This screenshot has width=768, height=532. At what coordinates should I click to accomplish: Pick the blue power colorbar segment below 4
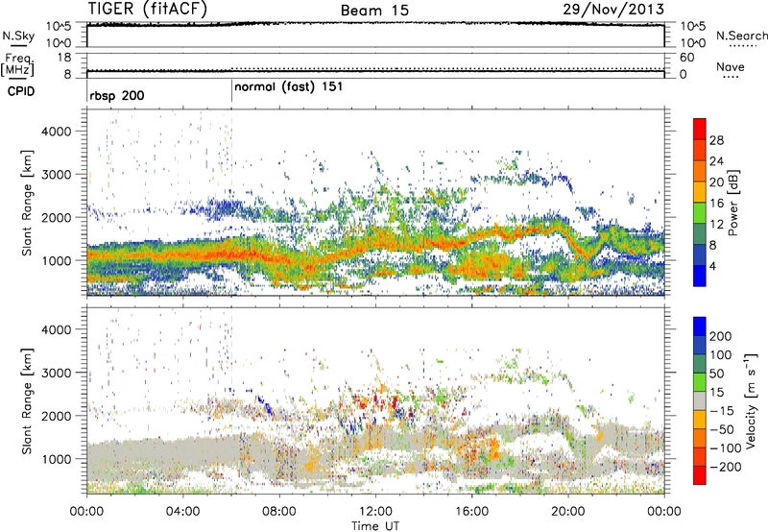(x=700, y=276)
